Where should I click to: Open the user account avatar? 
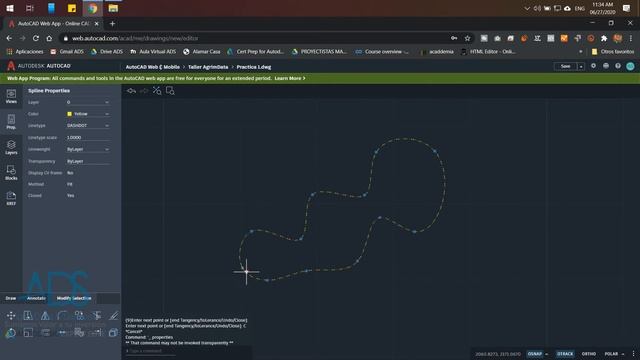tap(631, 66)
